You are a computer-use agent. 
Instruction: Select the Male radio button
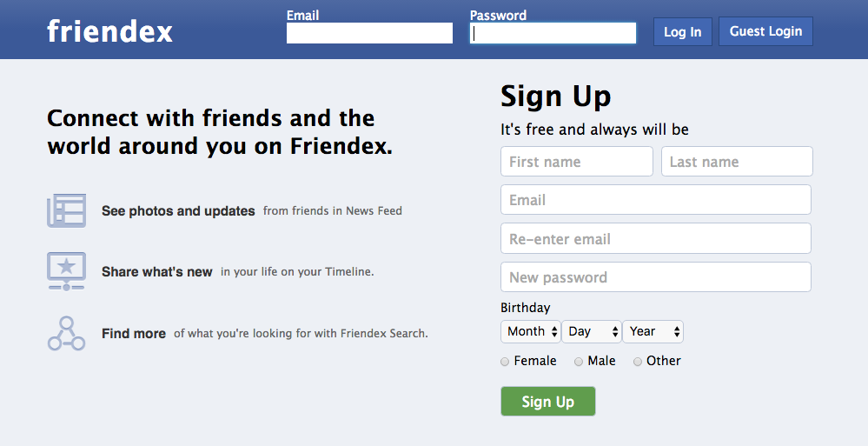coord(579,362)
